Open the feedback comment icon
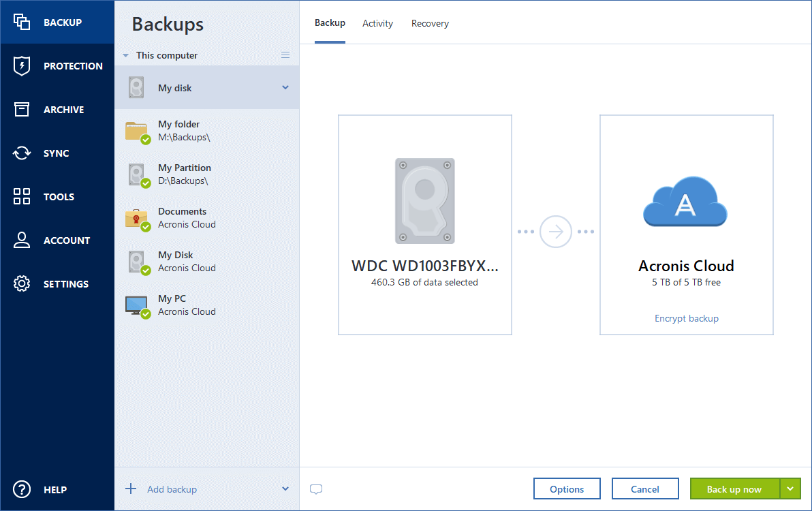This screenshot has height=511, width=812. pos(316,489)
